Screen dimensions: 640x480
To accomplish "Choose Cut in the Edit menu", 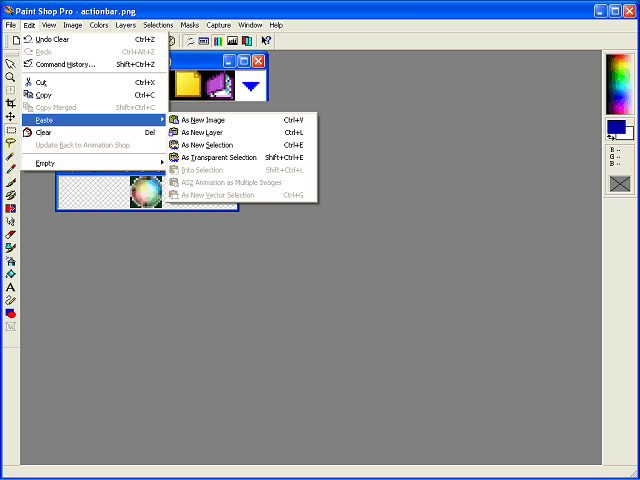I will [x=95, y=82].
